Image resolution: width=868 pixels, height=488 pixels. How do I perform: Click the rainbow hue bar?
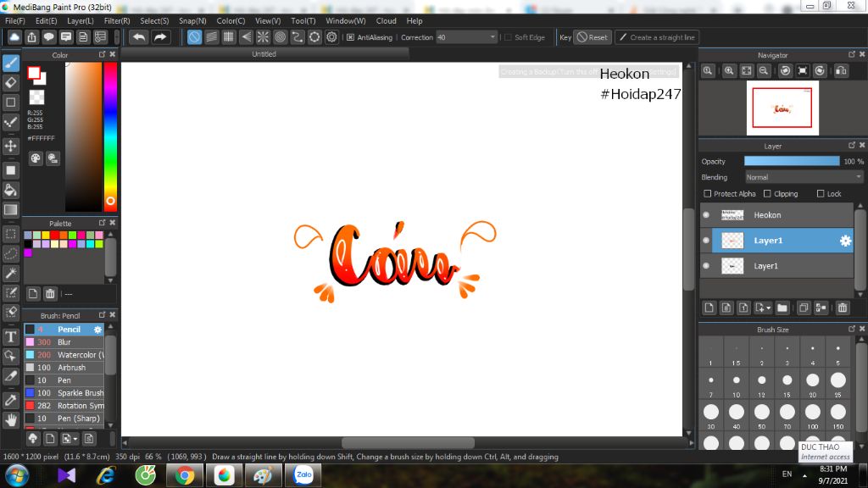(x=110, y=136)
